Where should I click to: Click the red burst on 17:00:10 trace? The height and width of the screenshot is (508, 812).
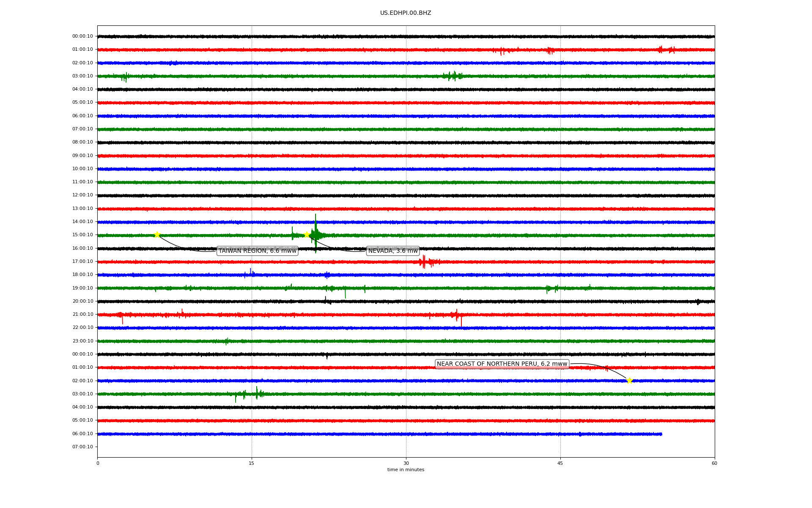click(424, 262)
